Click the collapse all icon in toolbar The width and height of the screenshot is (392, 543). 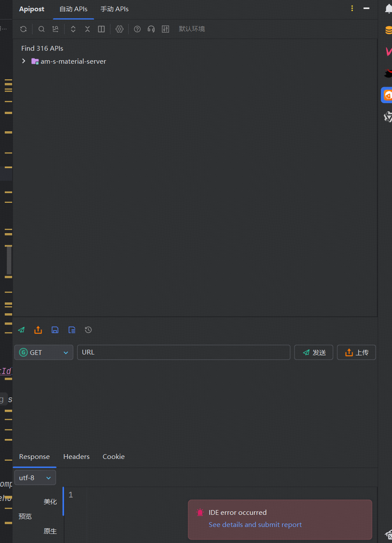pyautogui.click(x=87, y=29)
